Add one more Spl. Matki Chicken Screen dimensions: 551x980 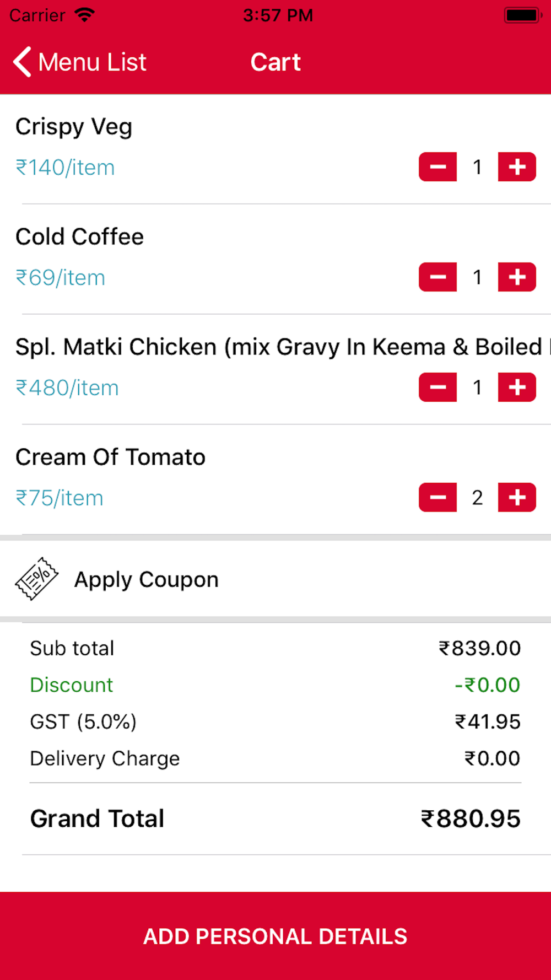tap(517, 387)
